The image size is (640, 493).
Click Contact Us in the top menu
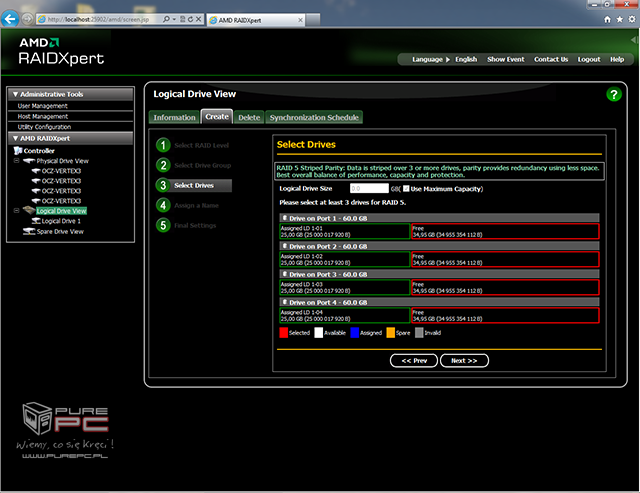[551, 60]
